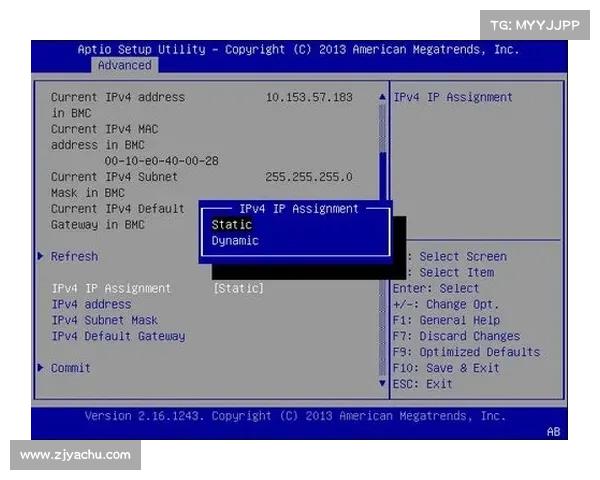Screen dimensions: 600x480
Task: Click the Version 2.16.1243 footer text
Action: pos(295,416)
